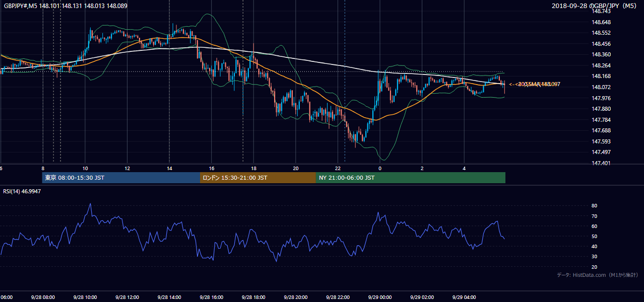Screen dimensions: 644x302
Task: Click hour label 14 under the price chart
Action: (x=169, y=168)
